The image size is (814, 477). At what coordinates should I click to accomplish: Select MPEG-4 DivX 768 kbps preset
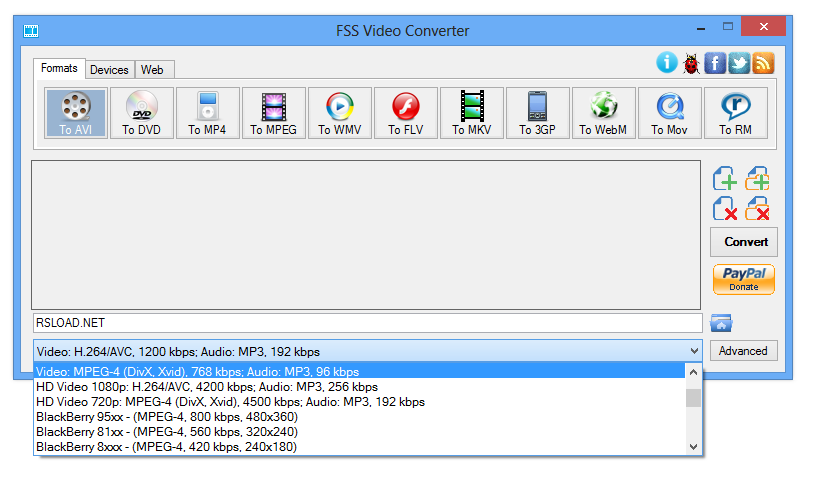pyautogui.click(x=359, y=372)
